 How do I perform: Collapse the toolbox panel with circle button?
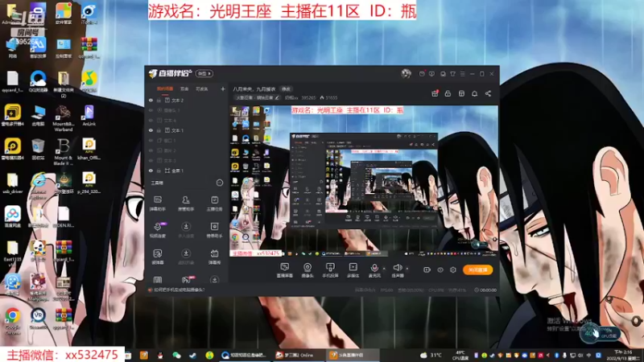pyautogui.click(x=219, y=183)
